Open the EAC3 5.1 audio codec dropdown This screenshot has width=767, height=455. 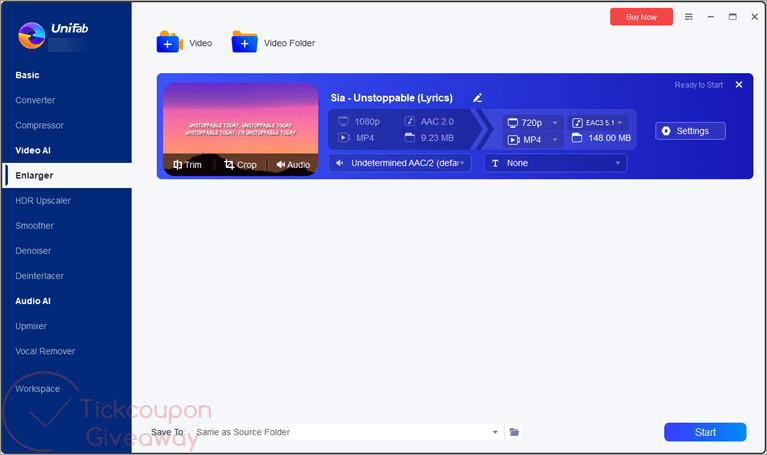(x=597, y=123)
